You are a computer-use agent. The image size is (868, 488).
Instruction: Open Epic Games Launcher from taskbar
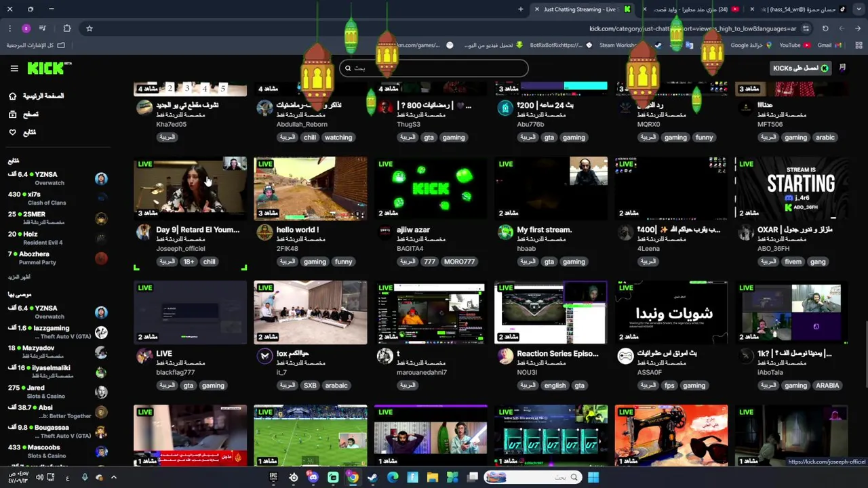pyautogui.click(x=273, y=477)
